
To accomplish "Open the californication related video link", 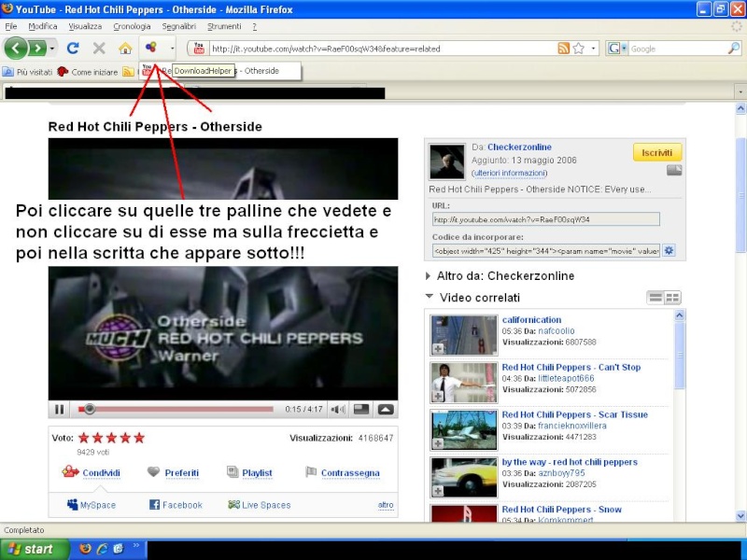I will [531, 319].
